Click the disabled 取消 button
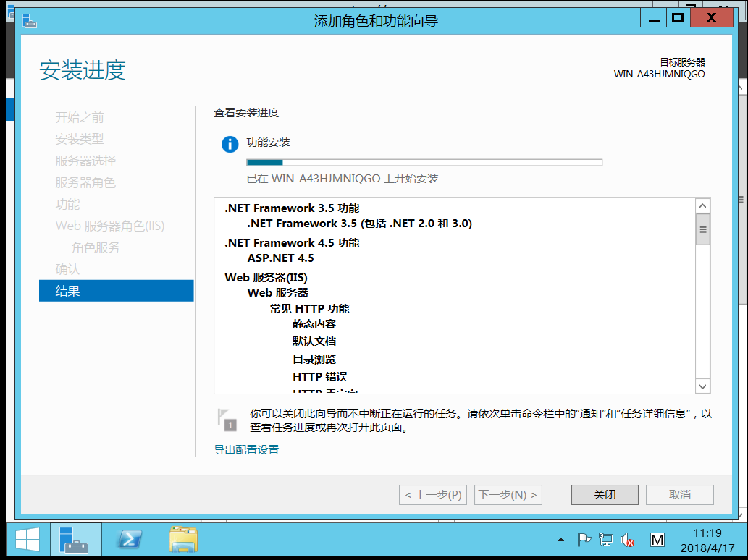 point(680,495)
